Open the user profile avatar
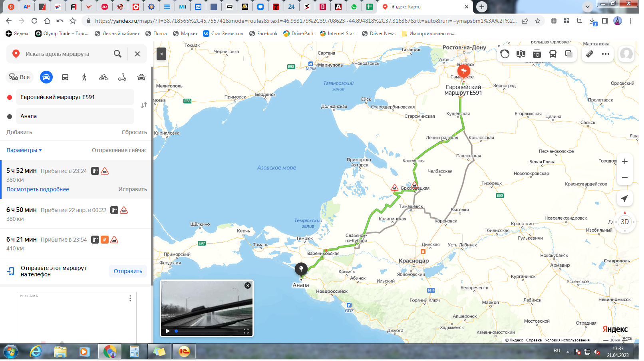 (x=626, y=54)
